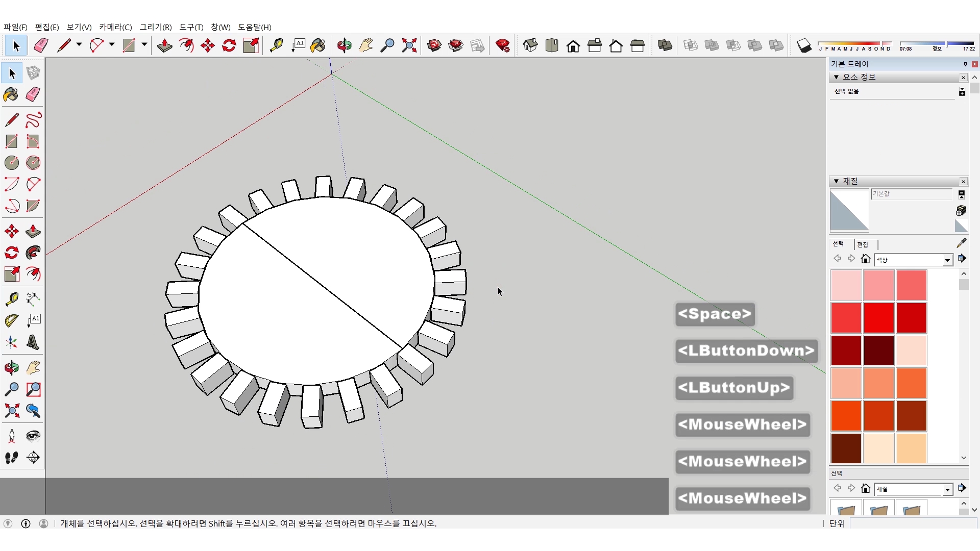The width and height of the screenshot is (980, 551).
Task: Activate the Push/Pull tool in top toolbar
Action: (x=164, y=45)
